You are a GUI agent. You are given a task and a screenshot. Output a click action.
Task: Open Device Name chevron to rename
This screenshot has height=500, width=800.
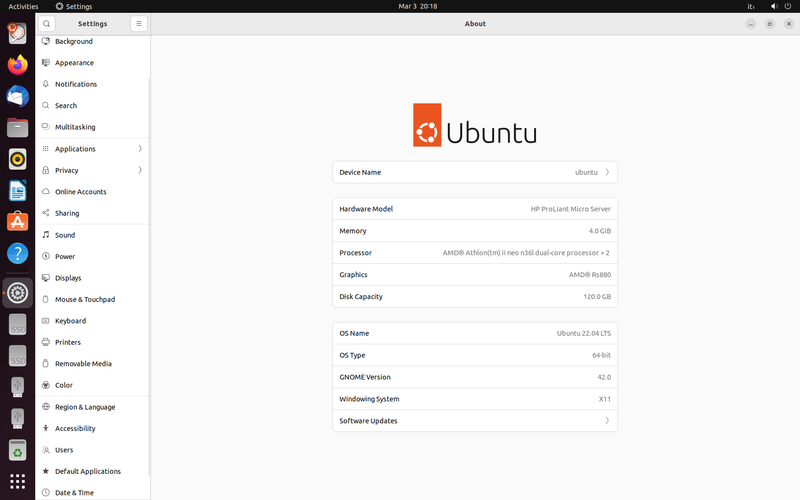click(x=607, y=172)
